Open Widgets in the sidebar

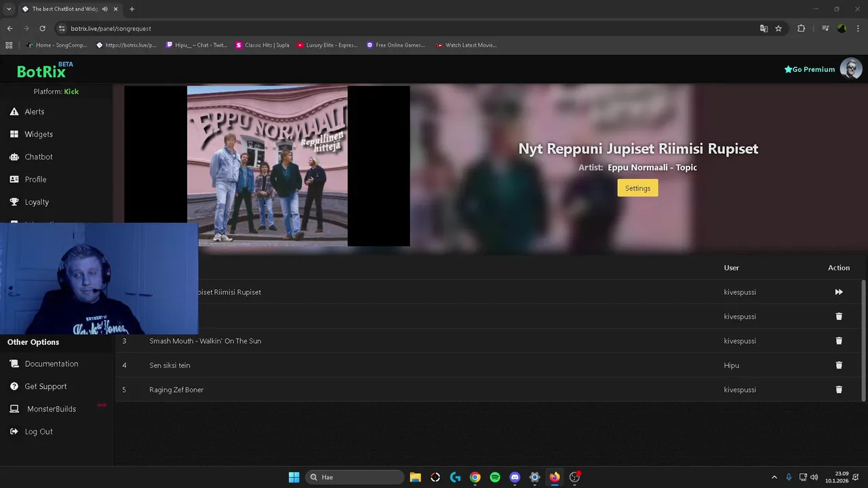tap(39, 134)
